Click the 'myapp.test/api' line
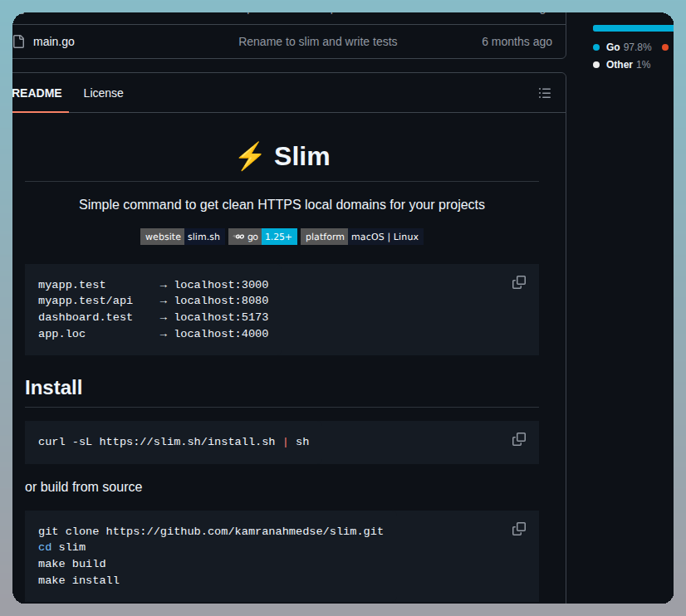This screenshot has width=686, height=616. coord(153,301)
